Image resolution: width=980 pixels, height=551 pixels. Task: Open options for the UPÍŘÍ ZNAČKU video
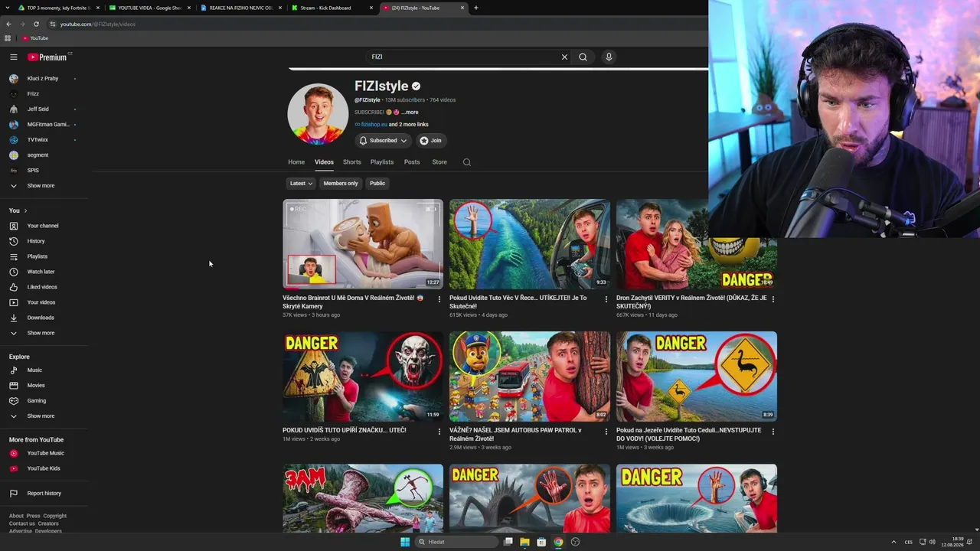(439, 432)
